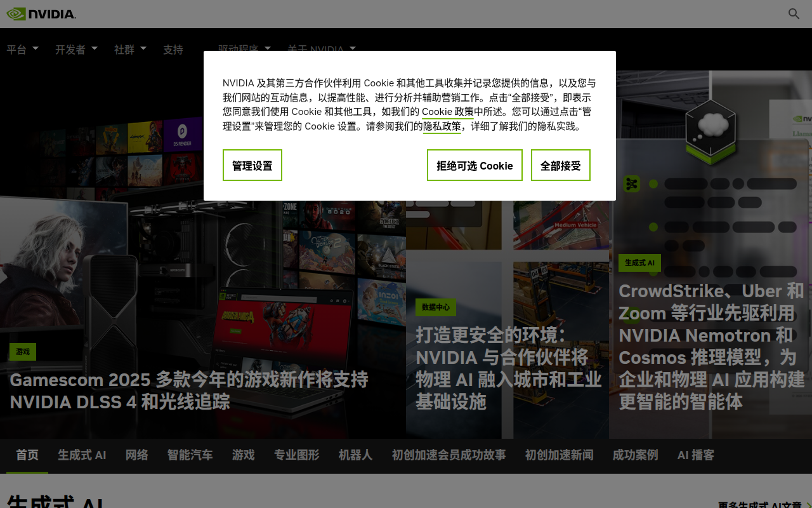
Task: Click the NVIDIA logo
Action: [41, 14]
